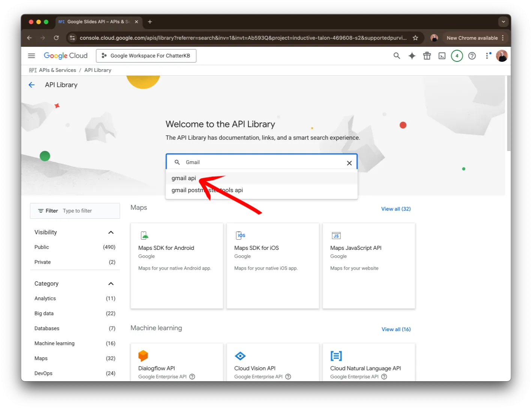The image size is (532, 409).
Task: Click the magnifier icon in search box
Action: pos(177,162)
